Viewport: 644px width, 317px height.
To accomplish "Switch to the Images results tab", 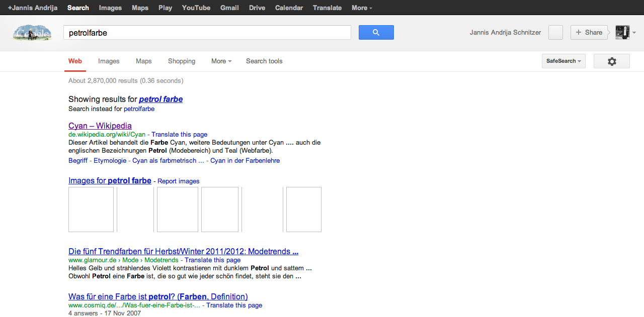I will pos(109,61).
